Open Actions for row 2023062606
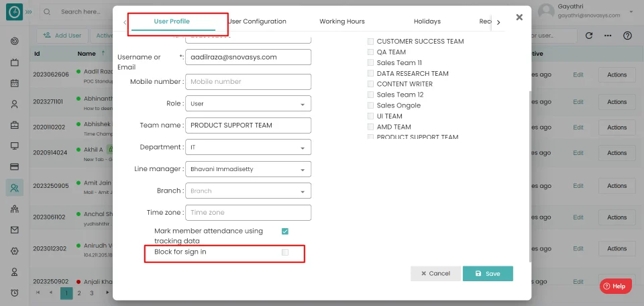 (x=617, y=74)
